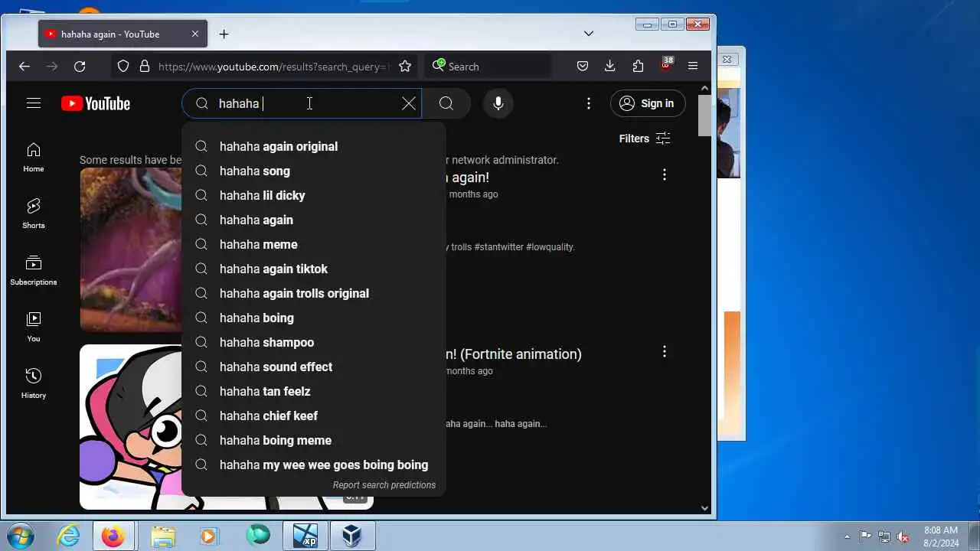The width and height of the screenshot is (980, 551).
Task: Click the Firefox Search box
Action: pos(490,67)
